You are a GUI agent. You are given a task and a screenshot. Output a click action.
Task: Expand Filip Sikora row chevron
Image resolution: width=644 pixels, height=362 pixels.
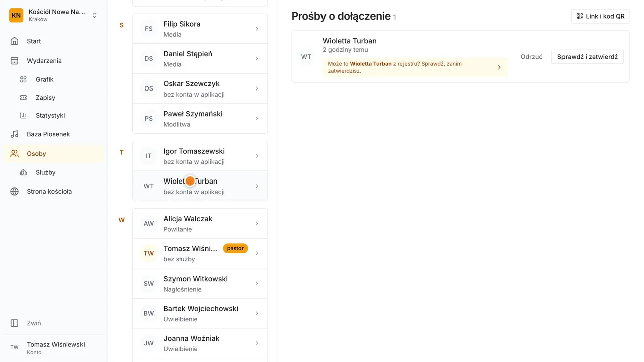257,29
